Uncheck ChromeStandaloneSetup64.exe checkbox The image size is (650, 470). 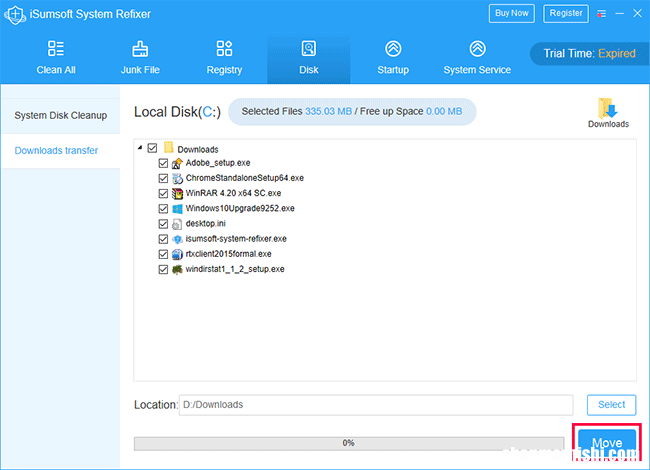(x=163, y=179)
